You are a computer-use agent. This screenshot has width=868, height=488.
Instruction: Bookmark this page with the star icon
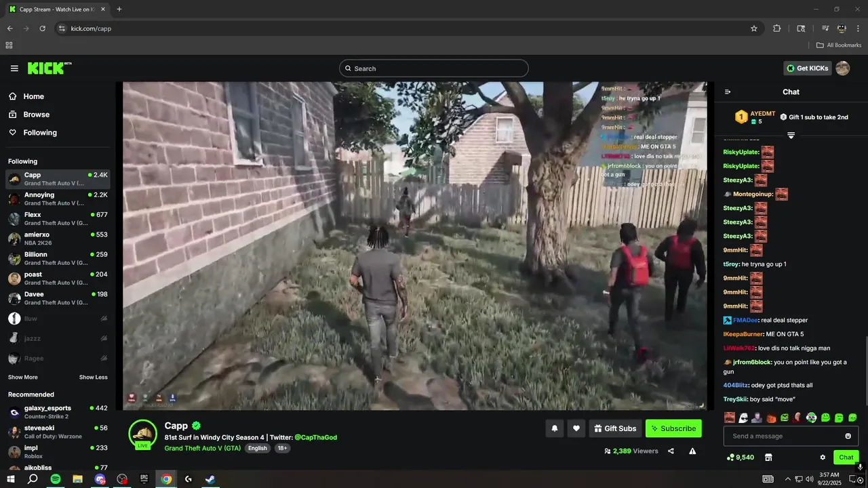753,28
